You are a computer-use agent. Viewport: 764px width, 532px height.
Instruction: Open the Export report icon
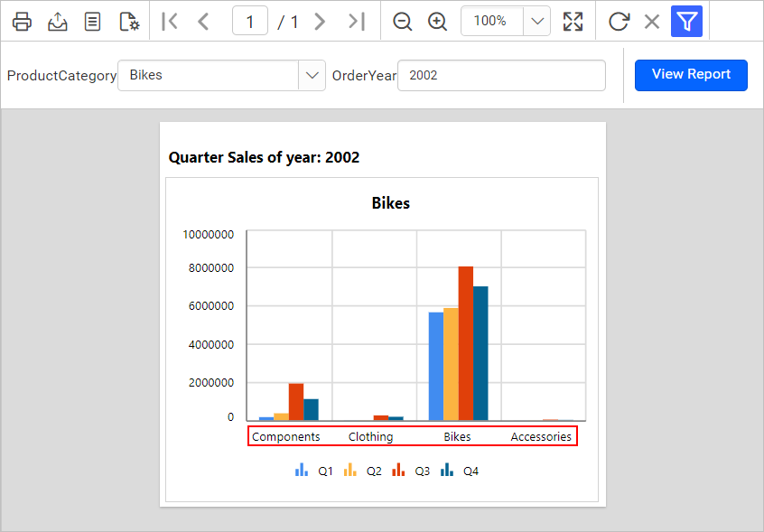[57, 21]
